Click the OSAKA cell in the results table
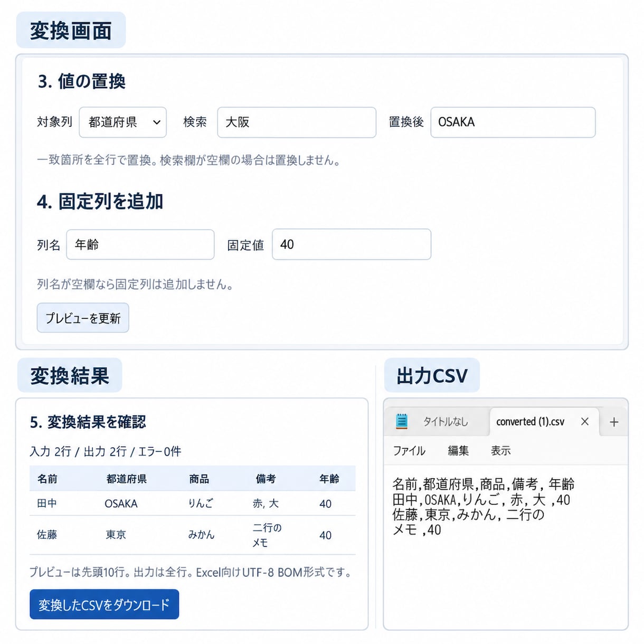The width and height of the screenshot is (644, 644). click(121, 504)
